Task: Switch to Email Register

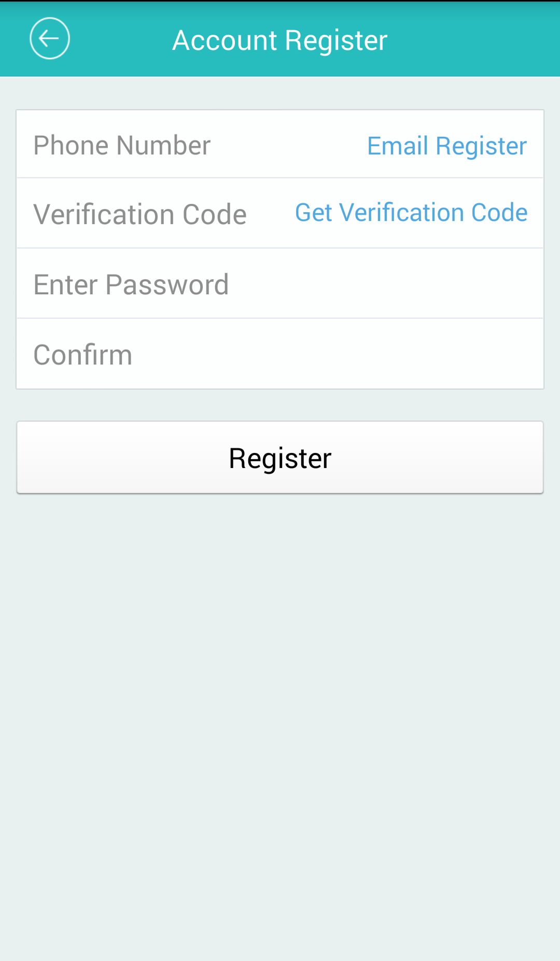Action: (x=447, y=146)
